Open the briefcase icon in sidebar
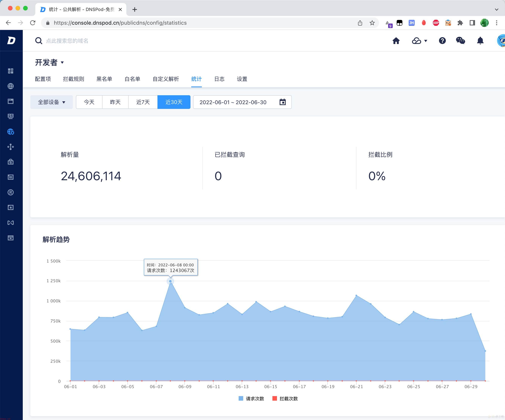Image resolution: width=505 pixels, height=420 pixels. point(11,162)
